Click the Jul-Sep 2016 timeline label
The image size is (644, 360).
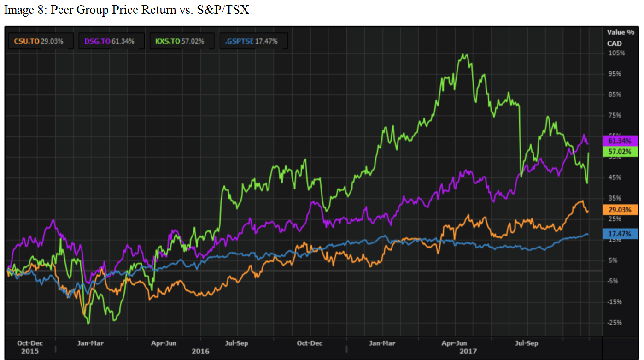[x=237, y=343]
